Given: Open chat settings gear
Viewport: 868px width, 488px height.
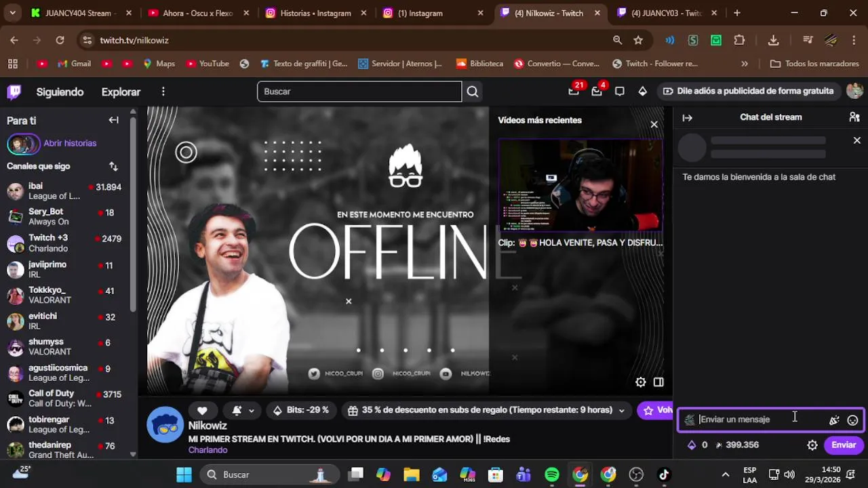Looking at the screenshot, I should tap(812, 445).
